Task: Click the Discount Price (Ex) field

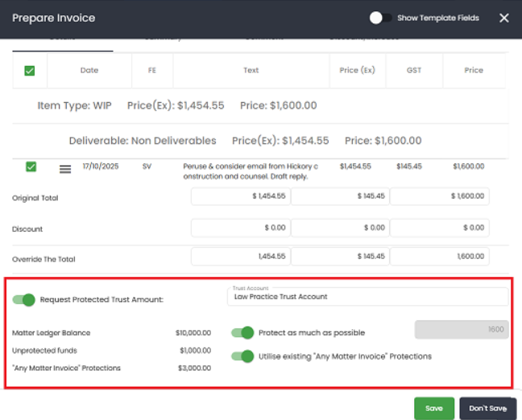Action: coord(240,229)
